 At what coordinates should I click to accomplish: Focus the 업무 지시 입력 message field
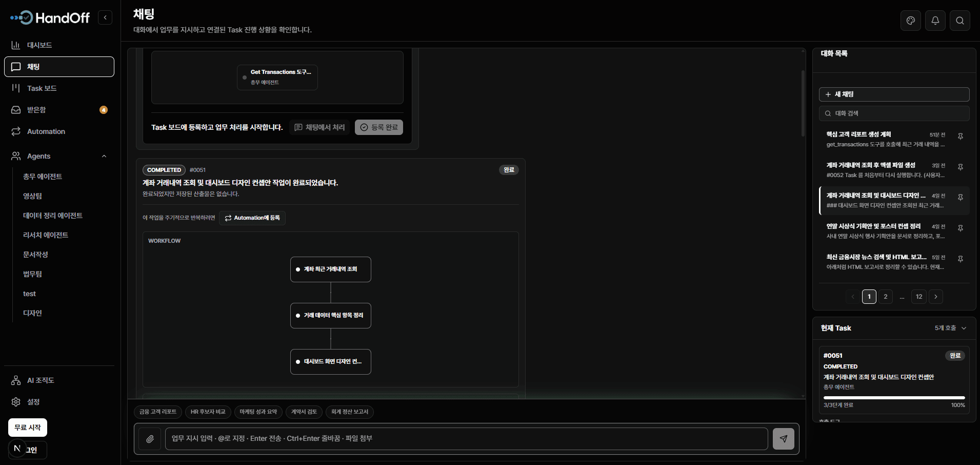coord(466,439)
